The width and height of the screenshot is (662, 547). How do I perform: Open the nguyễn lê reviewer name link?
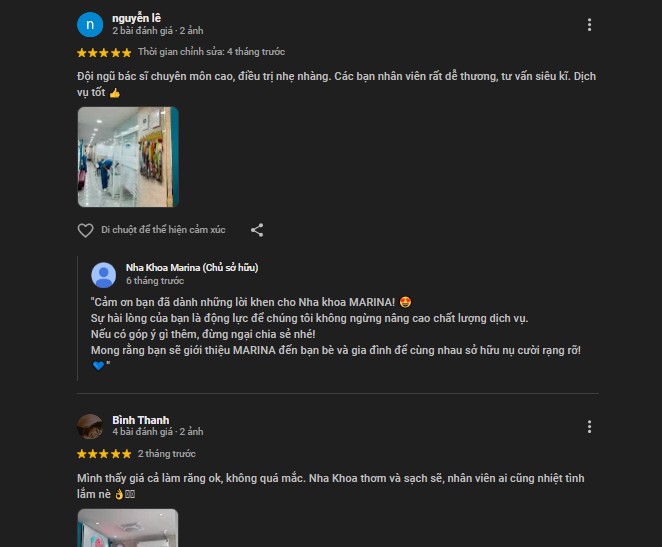(136, 18)
